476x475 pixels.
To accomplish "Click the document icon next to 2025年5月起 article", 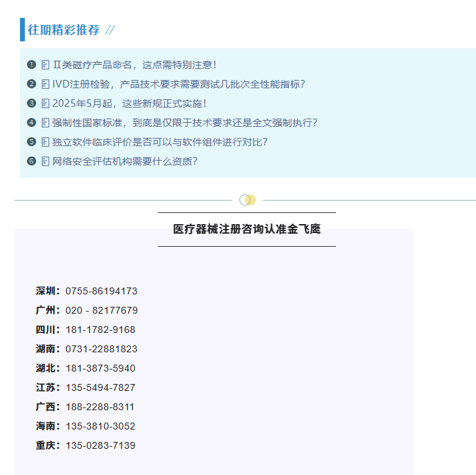I will [46, 103].
